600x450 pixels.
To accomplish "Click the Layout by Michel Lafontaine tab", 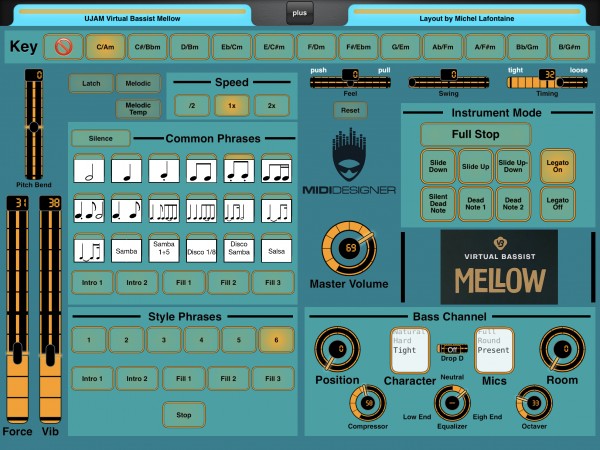I will point(467,15).
